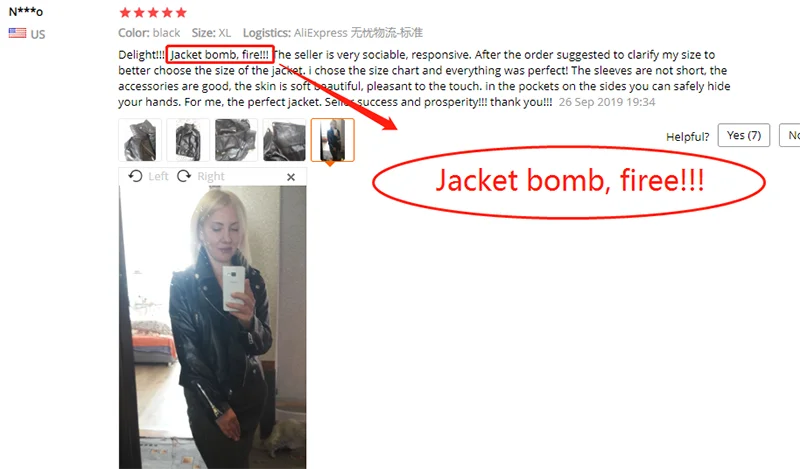Screen dimensions: 800x469
Task: Click the partially visible No button
Action: [789, 135]
